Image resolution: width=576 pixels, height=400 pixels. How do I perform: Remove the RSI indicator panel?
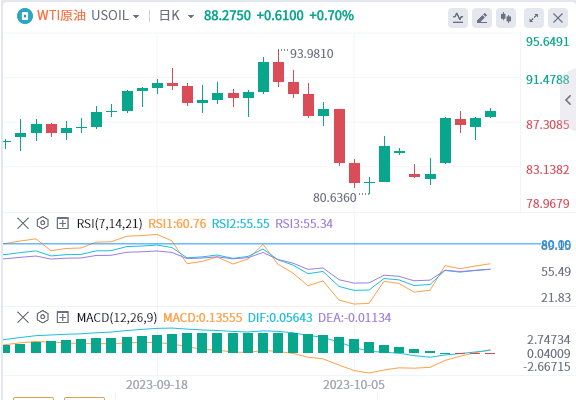[x=23, y=223]
